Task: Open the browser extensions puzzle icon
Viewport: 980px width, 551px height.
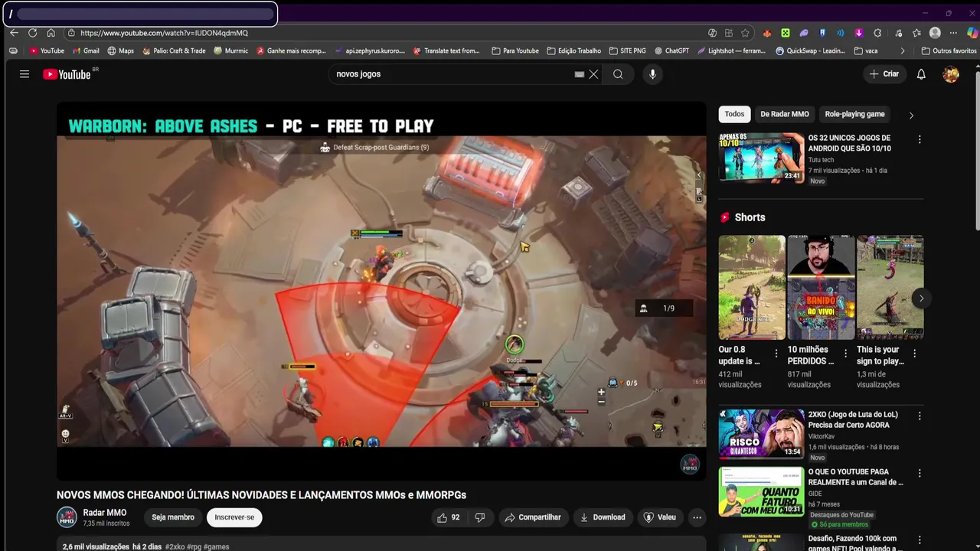Action: click(x=877, y=33)
